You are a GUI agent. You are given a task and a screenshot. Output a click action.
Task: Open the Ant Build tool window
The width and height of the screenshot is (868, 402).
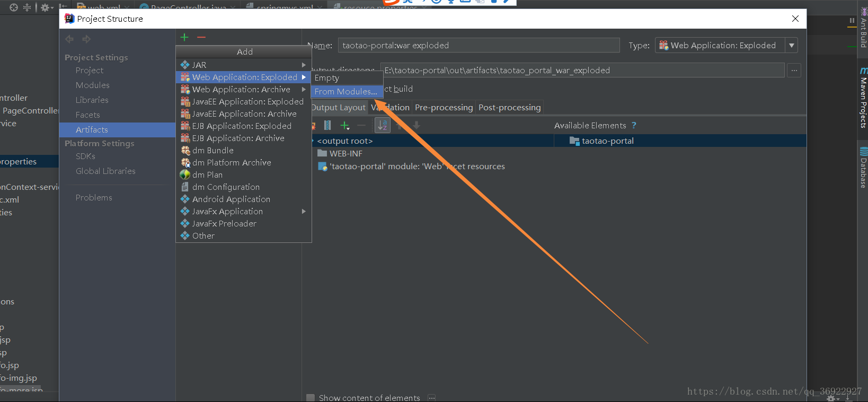pos(863,27)
